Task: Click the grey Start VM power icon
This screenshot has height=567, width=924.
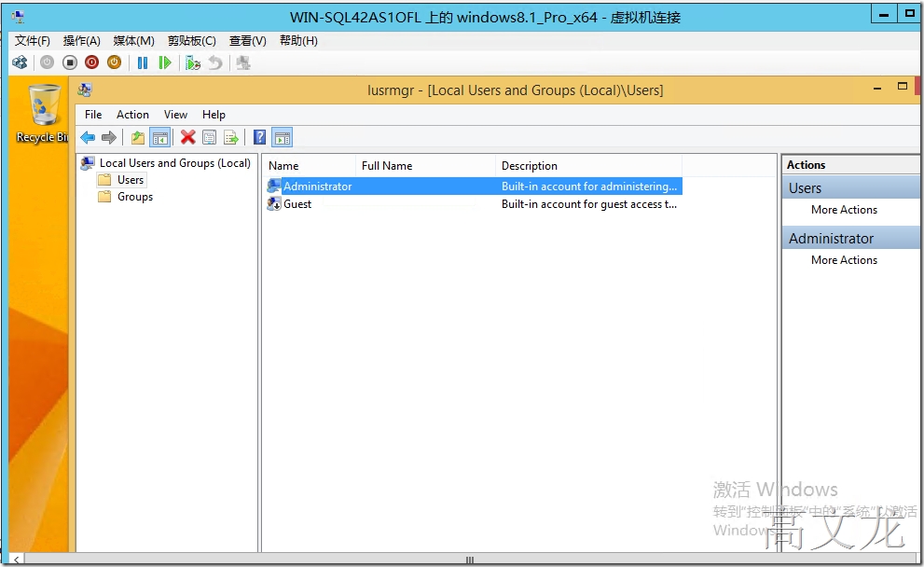Action: [48, 62]
